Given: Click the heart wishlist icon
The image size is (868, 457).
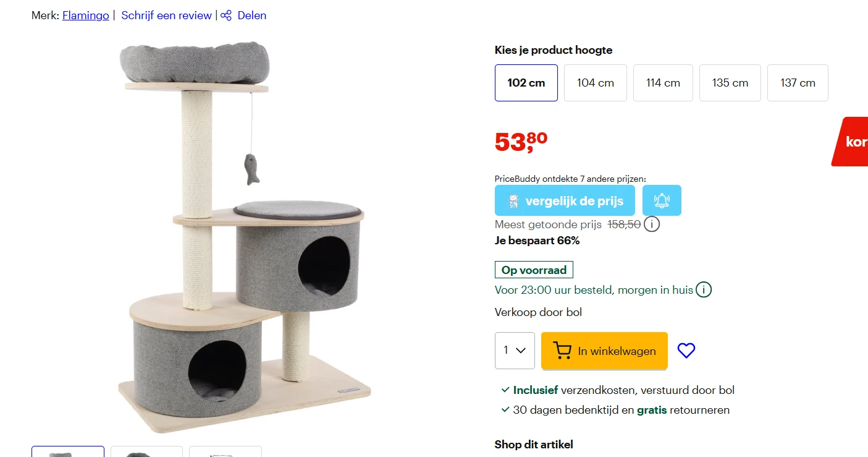Looking at the screenshot, I should 686,351.
